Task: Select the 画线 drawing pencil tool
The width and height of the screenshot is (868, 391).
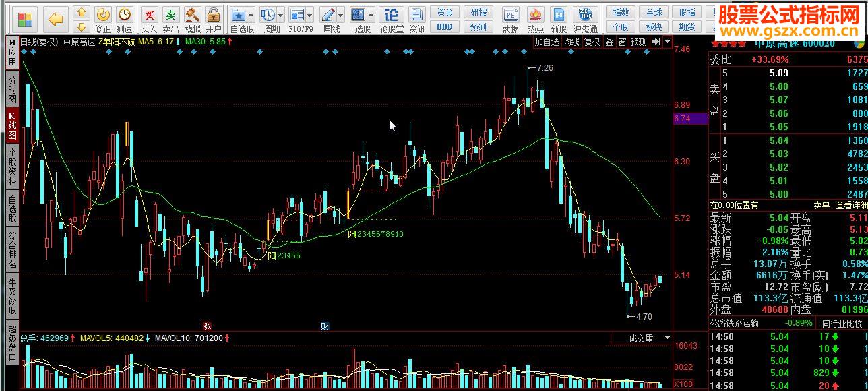Action: [x=328, y=14]
